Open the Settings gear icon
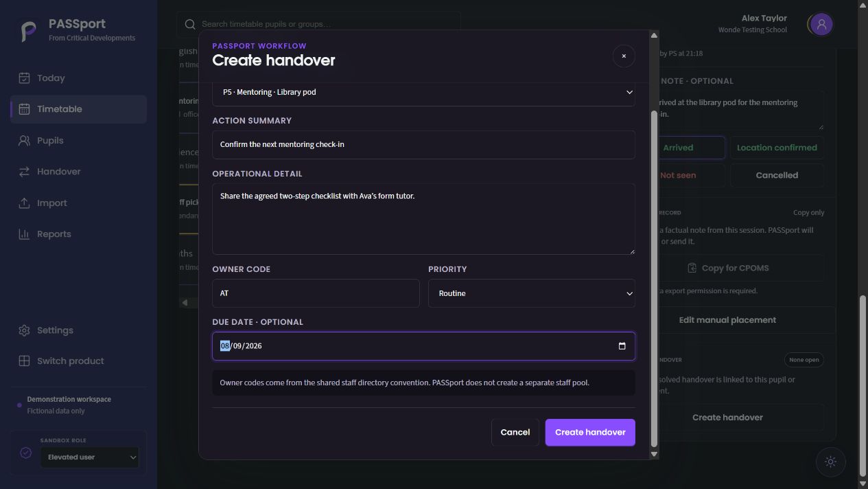868x489 pixels. click(24, 330)
